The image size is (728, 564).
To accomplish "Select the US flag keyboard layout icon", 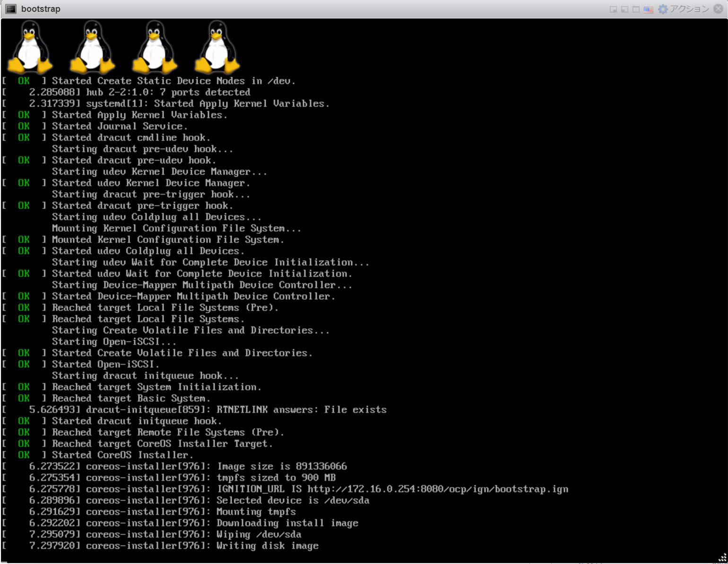I will click(649, 9).
